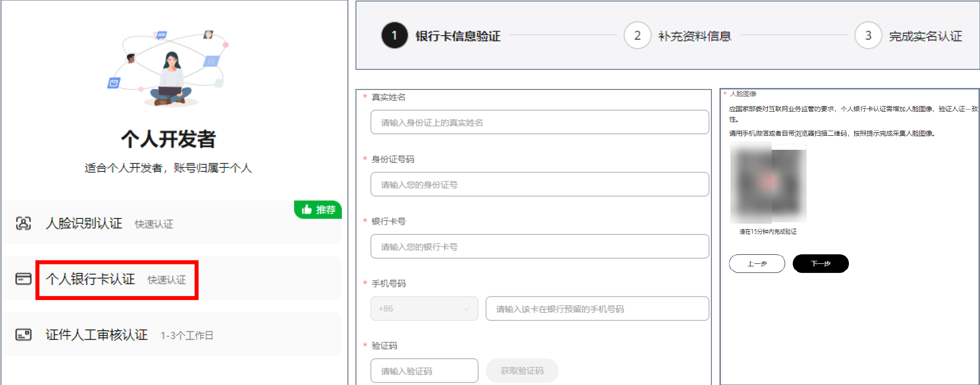The image size is (980, 385).
Task: Click step 3 circle 完成实名认证
Action: point(868,35)
